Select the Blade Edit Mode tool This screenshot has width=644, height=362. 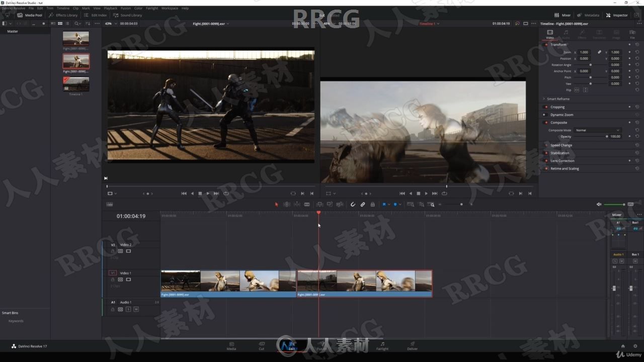click(x=307, y=204)
